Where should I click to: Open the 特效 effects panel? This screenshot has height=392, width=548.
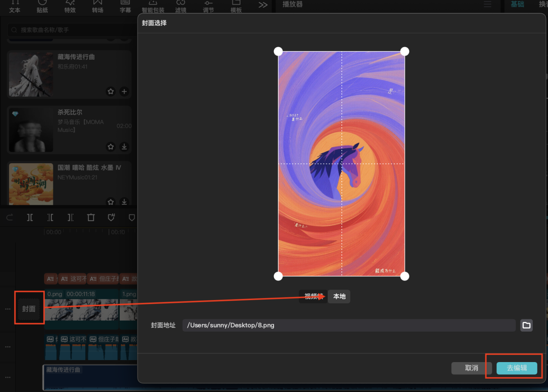point(70,7)
